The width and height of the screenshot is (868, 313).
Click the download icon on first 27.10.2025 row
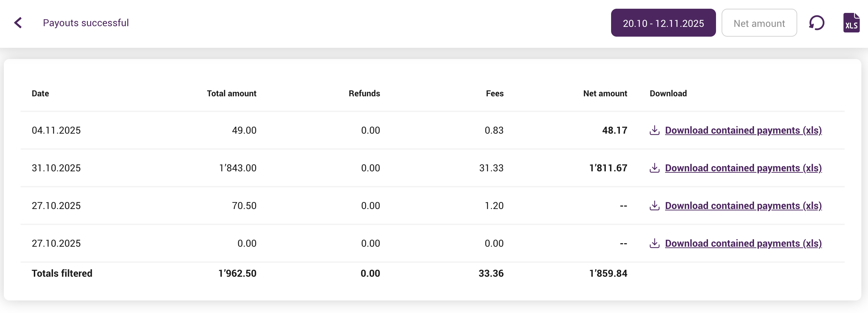coord(655,206)
